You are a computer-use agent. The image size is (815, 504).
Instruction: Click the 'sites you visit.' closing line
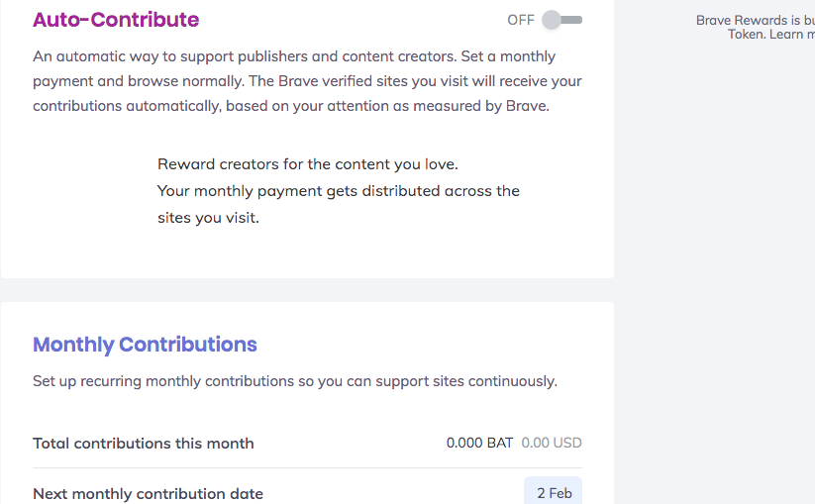pos(208,218)
